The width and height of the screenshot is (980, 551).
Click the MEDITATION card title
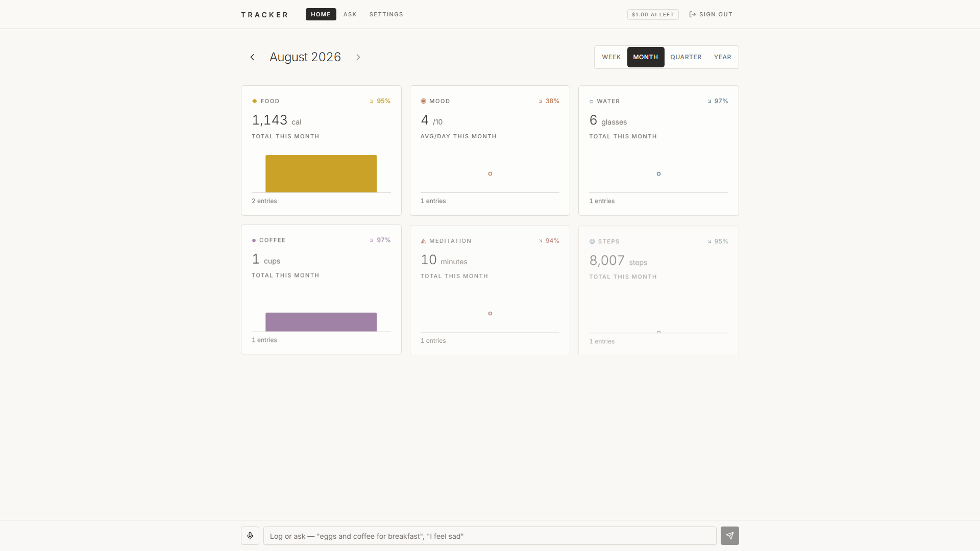click(450, 241)
